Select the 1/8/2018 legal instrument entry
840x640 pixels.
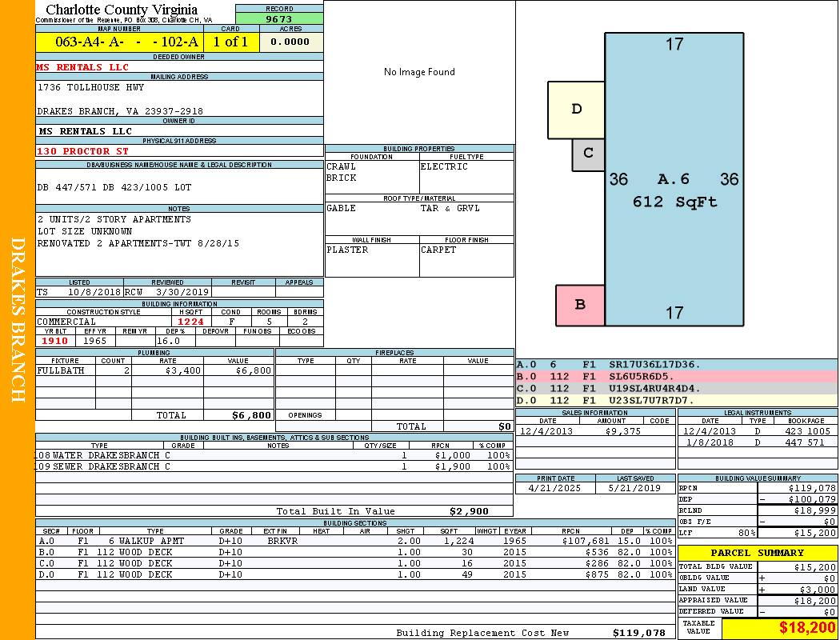pos(757,442)
